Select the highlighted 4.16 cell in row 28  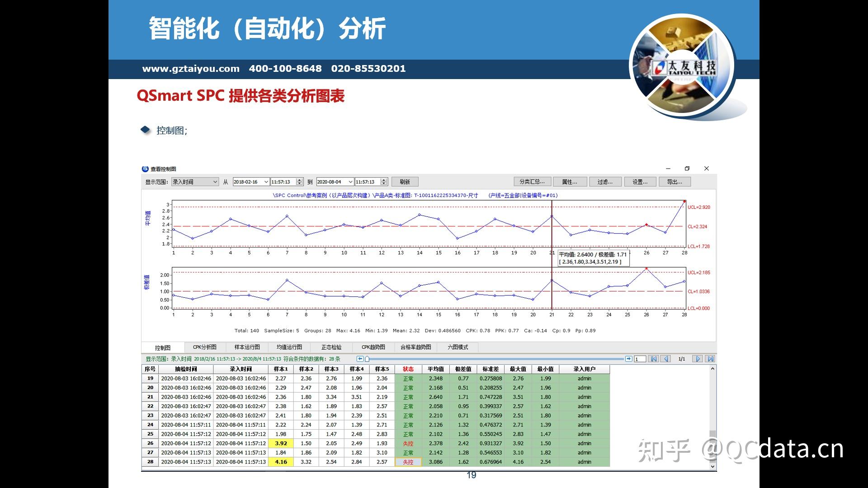(280, 462)
